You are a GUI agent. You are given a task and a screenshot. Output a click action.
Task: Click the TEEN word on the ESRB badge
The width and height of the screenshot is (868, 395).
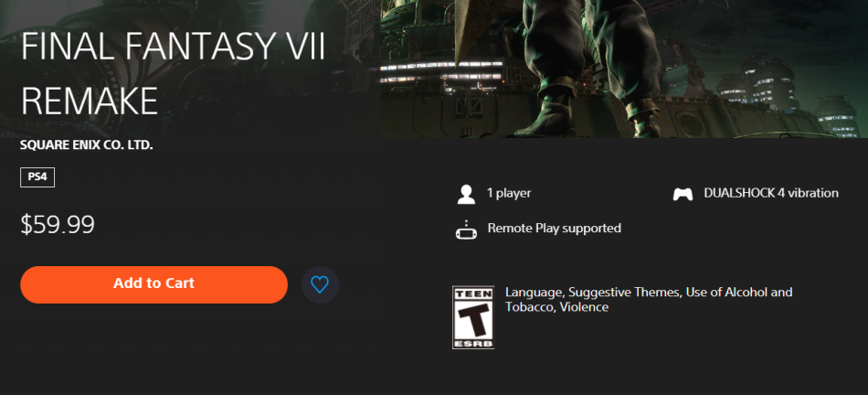[473, 294]
